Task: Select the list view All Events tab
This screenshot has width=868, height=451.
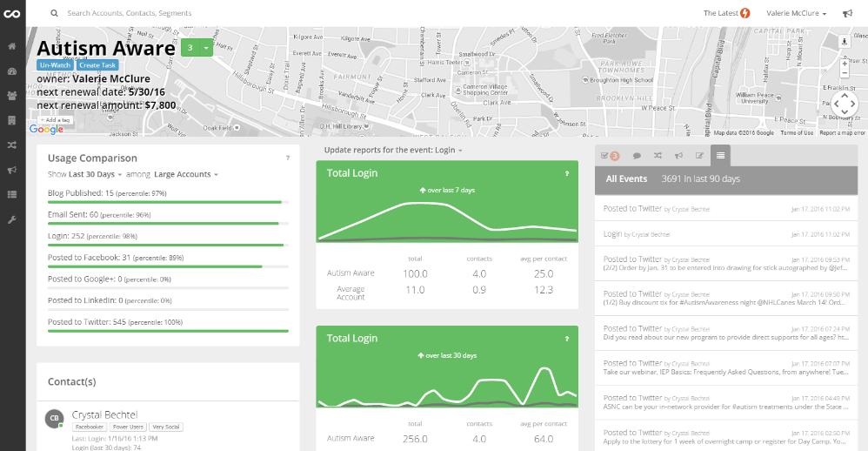Action: [720, 156]
